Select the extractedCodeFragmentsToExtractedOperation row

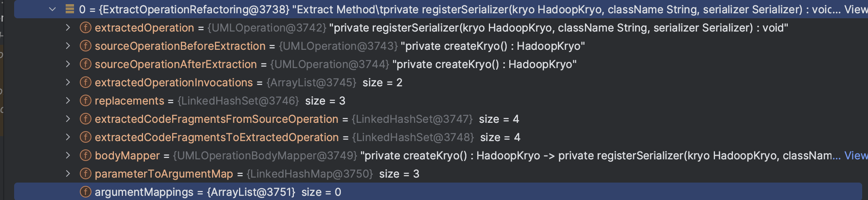[x=438, y=137]
